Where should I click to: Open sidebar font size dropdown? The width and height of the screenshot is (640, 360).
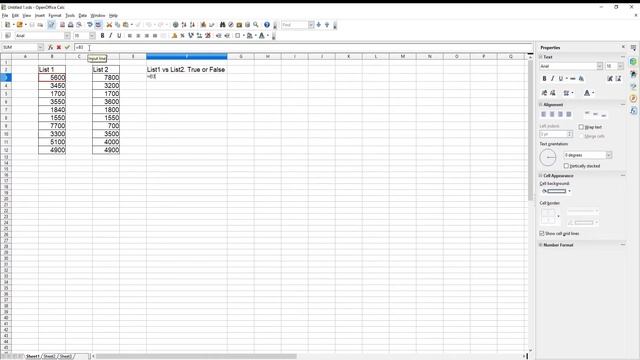click(620, 66)
